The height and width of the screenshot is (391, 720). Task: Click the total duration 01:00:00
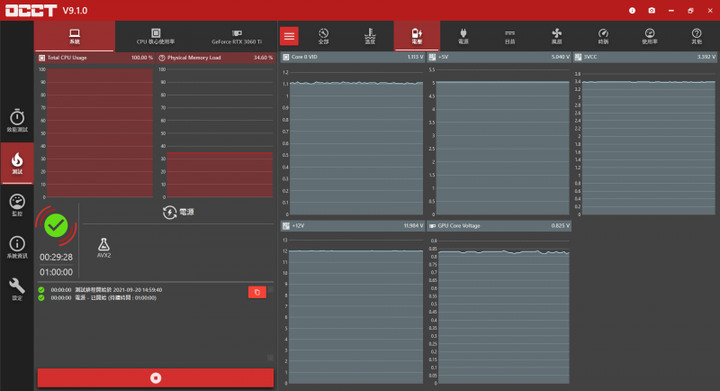56,272
